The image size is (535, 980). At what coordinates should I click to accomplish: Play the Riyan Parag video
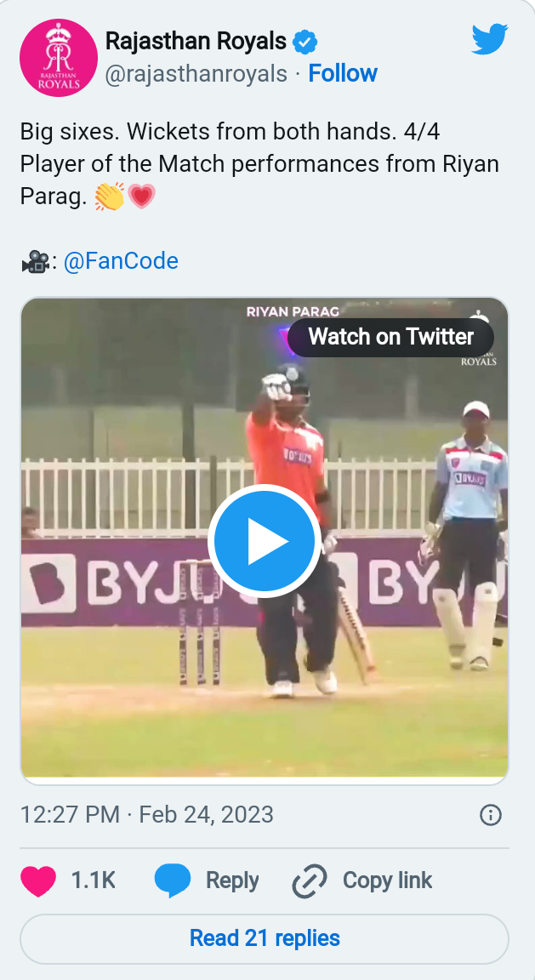[264, 541]
